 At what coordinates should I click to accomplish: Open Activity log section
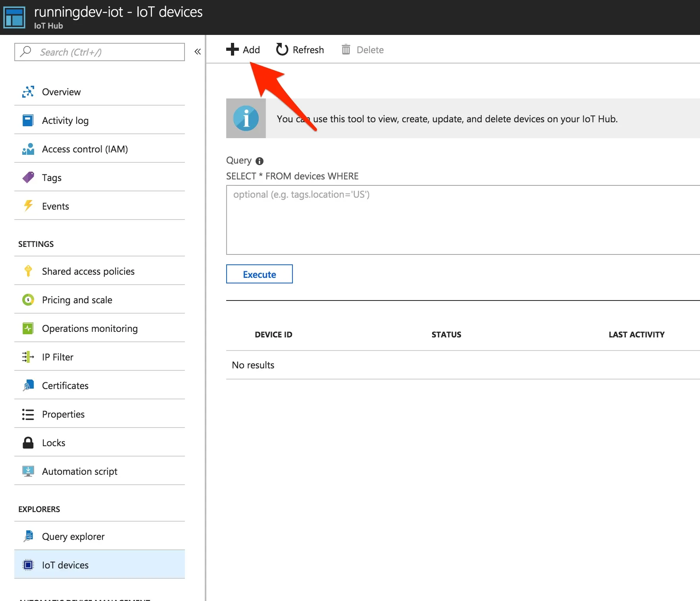(x=100, y=120)
